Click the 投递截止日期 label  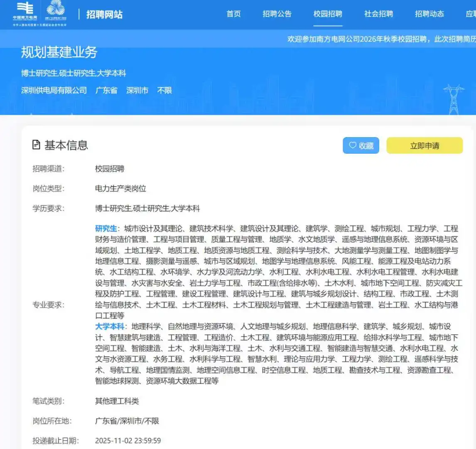pyautogui.click(x=56, y=441)
